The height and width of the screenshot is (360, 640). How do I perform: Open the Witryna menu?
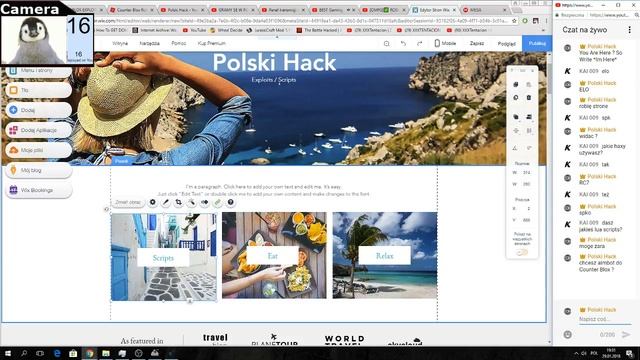point(120,43)
